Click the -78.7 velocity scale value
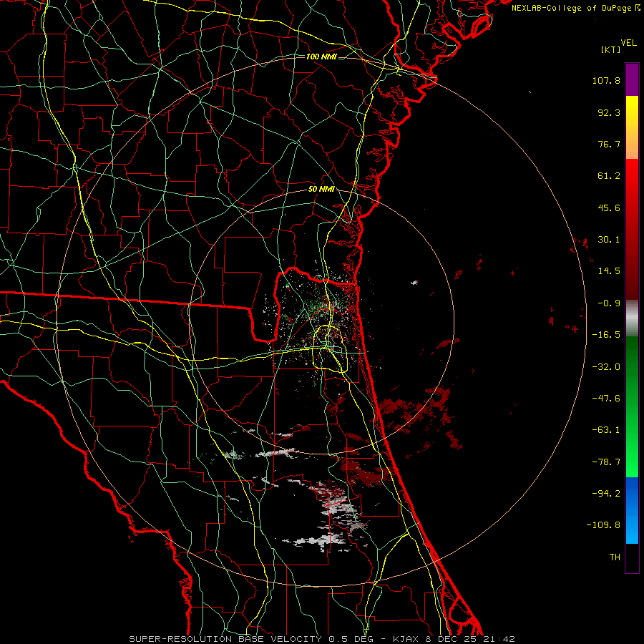The width and height of the screenshot is (644, 644). click(606, 462)
